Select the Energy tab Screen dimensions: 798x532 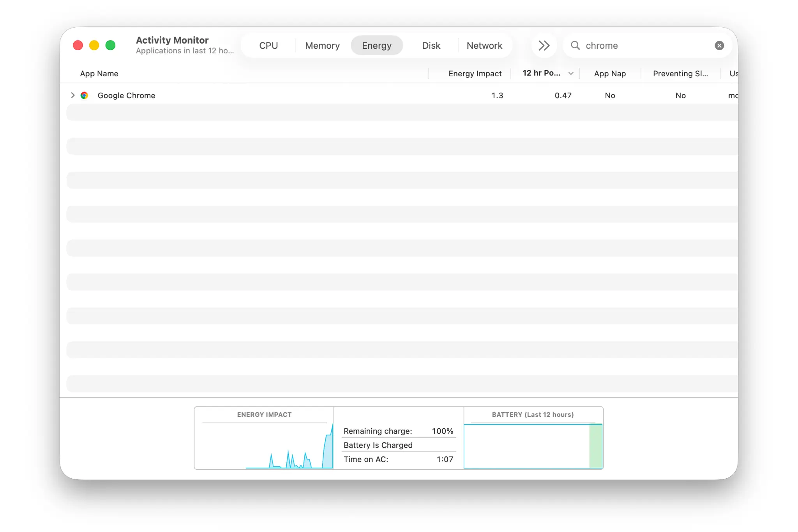[377, 46]
